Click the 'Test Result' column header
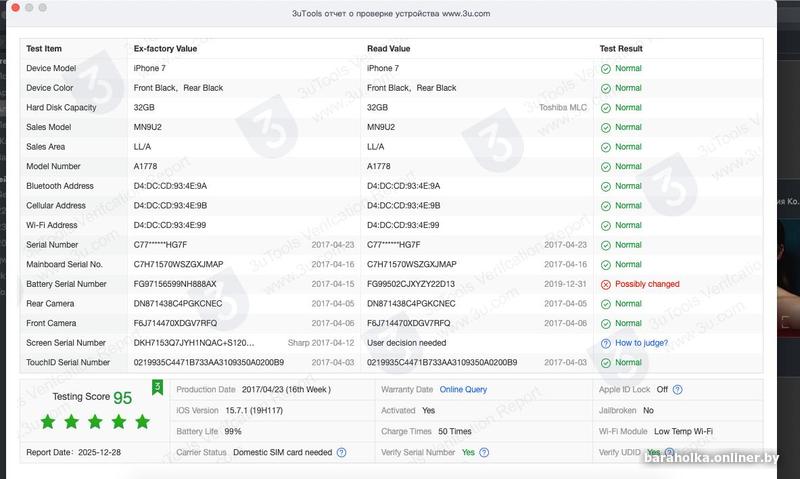800x479 pixels. coord(621,48)
